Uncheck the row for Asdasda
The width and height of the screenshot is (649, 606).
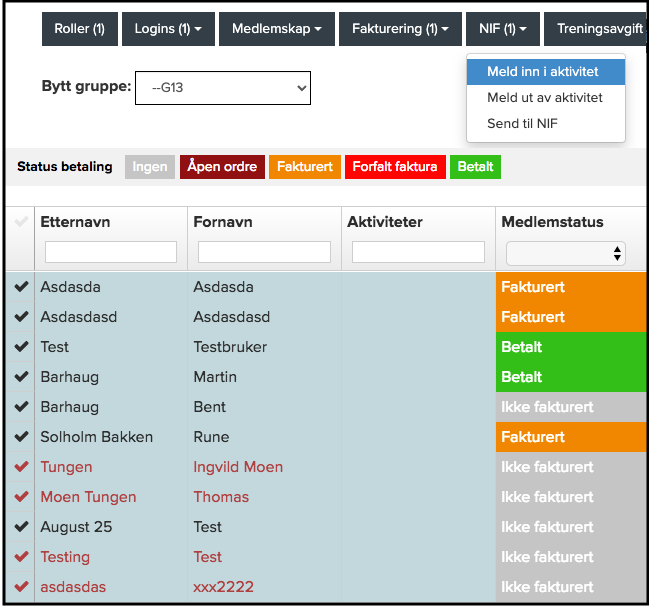(x=21, y=287)
